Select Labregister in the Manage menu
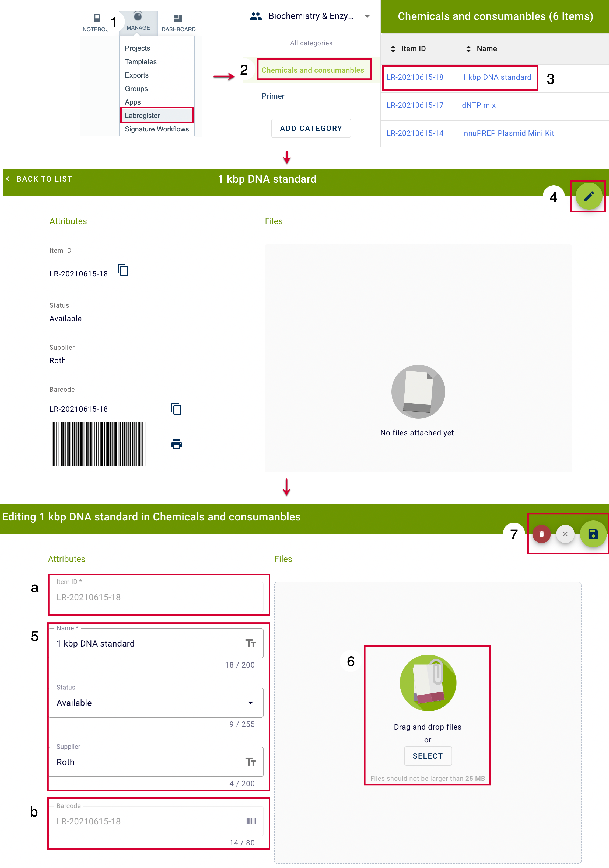Image resolution: width=609 pixels, height=868 pixels. click(x=142, y=116)
